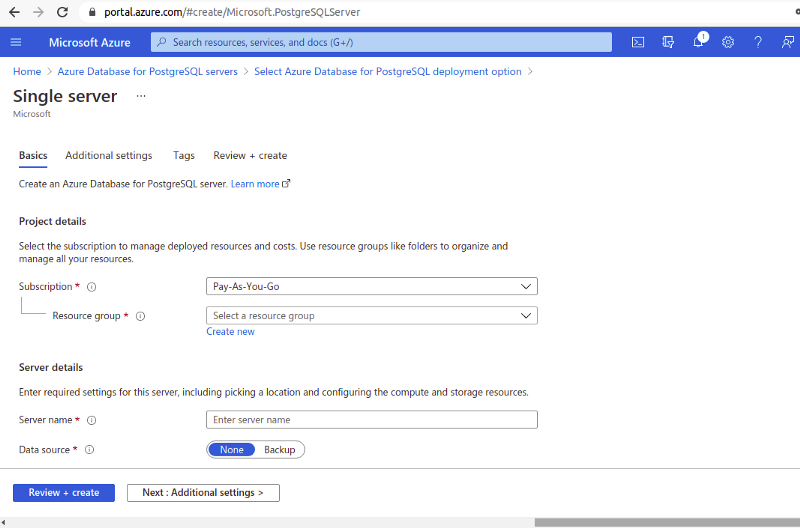
Task: Click the horizontal scrollbar at the bottom
Action: (x=660, y=522)
